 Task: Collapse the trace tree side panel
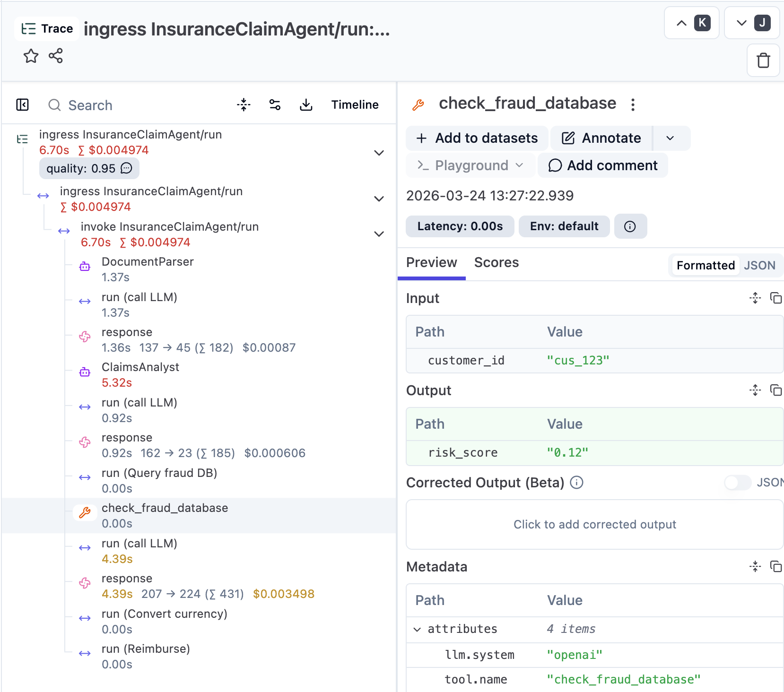click(23, 105)
